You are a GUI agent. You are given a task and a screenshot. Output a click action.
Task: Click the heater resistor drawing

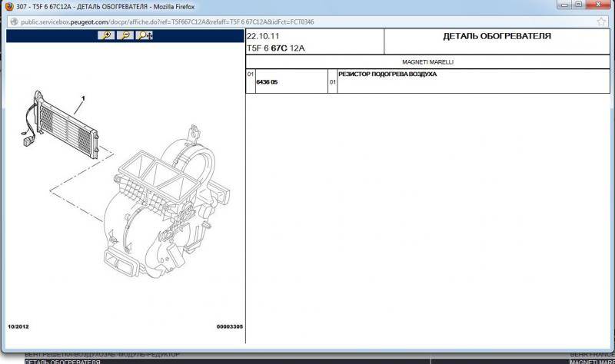(x=65, y=123)
